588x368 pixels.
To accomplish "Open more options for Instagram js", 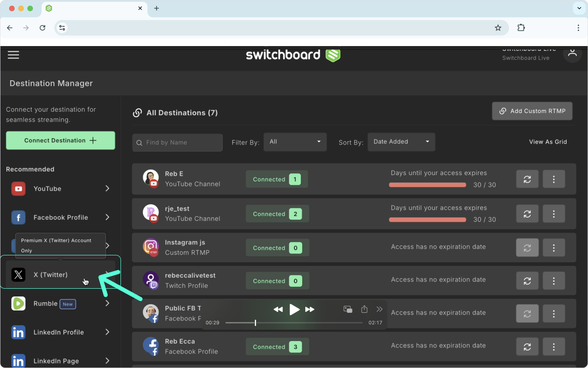I will [554, 248].
